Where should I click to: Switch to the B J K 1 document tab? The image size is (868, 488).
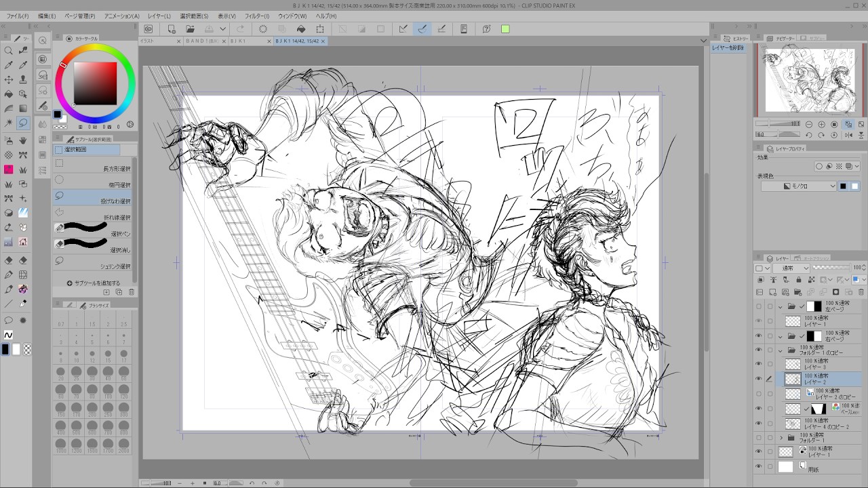tap(250, 41)
